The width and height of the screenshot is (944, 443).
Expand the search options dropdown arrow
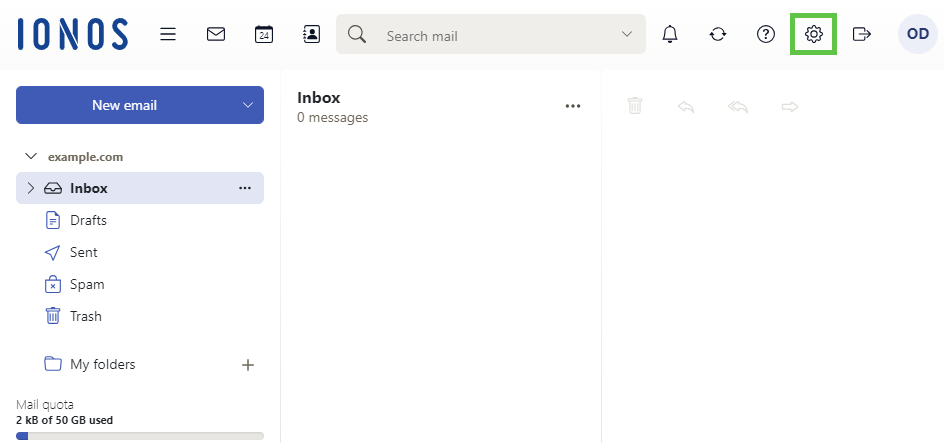point(627,34)
